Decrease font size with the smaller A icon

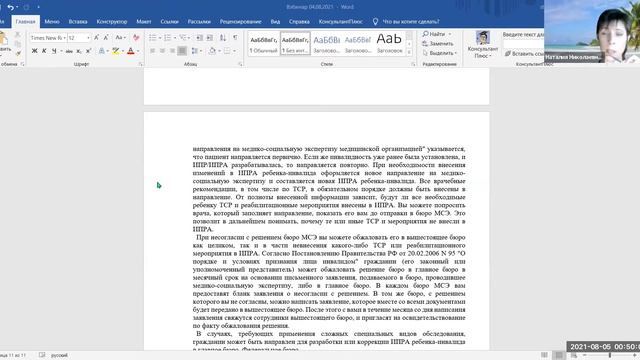pyautogui.click(x=106, y=38)
